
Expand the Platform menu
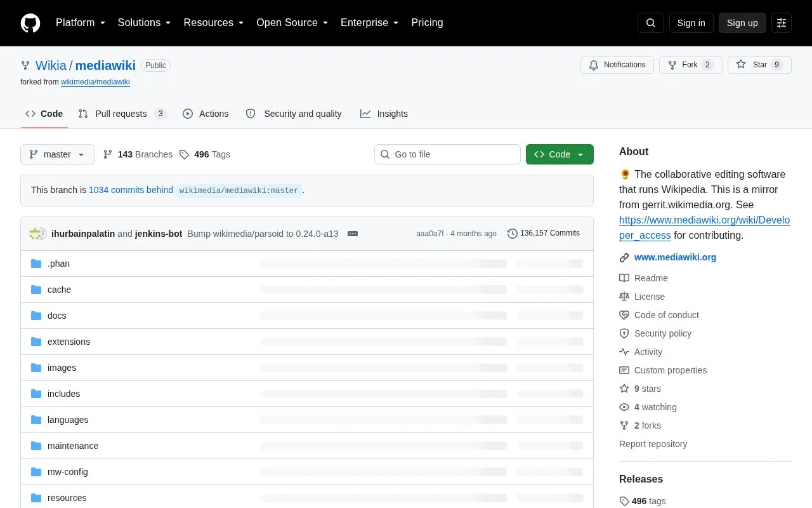click(x=81, y=23)
